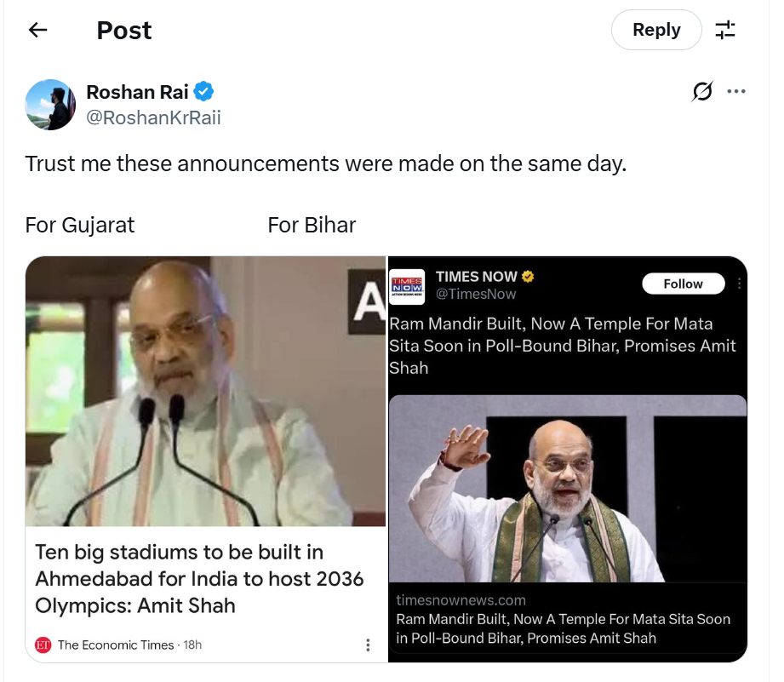Open the reply filter sliders icon
This screenshot has width=784, height=682.
725,31
